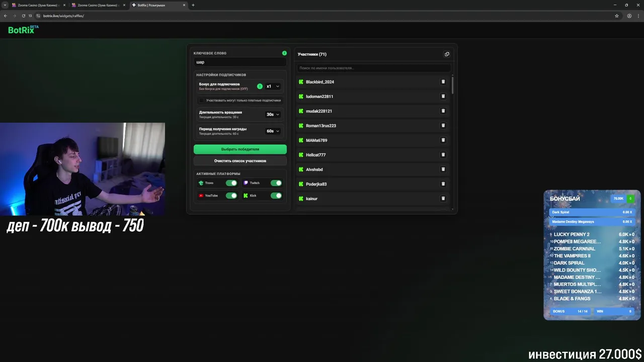Close the first Zooma Casino tab

pos(64,5)
